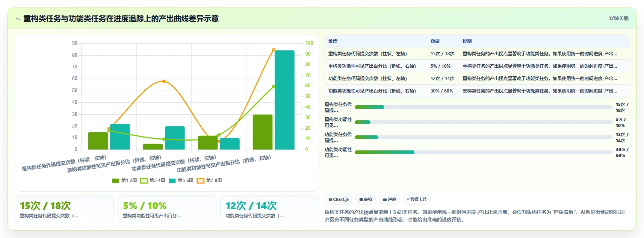Select the 数据卡片 tag chip

417,199
